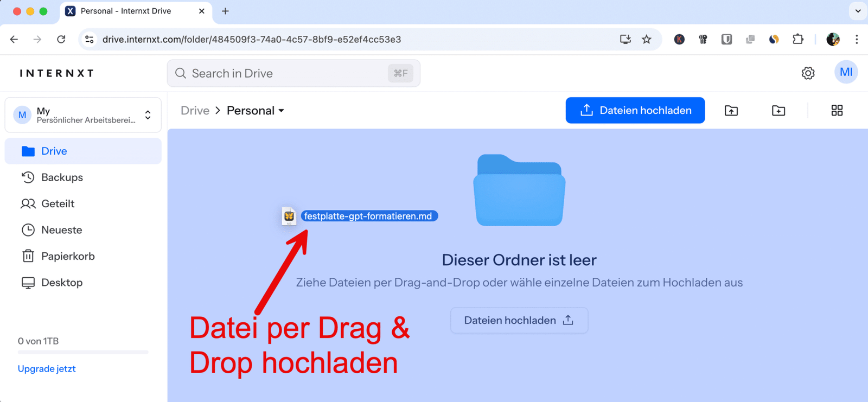The image size is (868, 402).
Task: Click the 'Dieser Ordner ist leer' heading
Action: coord(519,260)
